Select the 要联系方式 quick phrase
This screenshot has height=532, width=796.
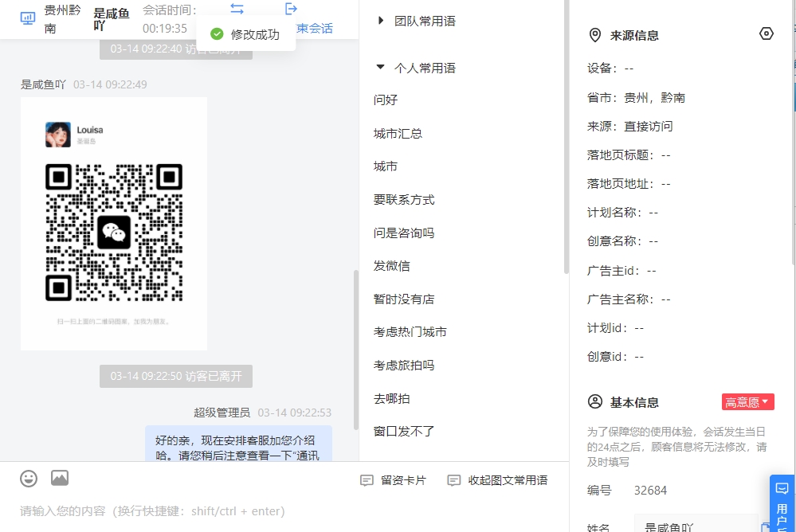tap(404, 200)
